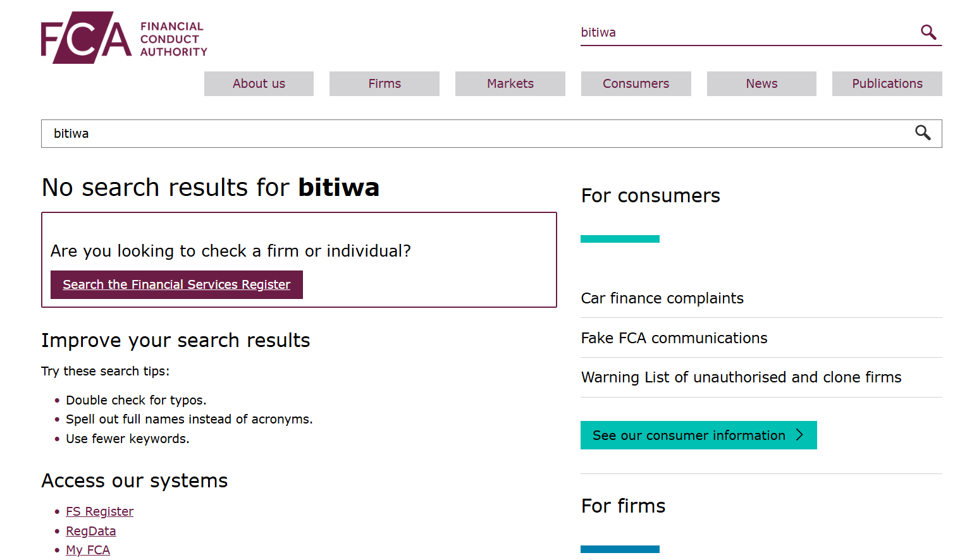Viewport: 967px width, 560px height.
Task: Open Fake FCA communications link
Action: 674,338
